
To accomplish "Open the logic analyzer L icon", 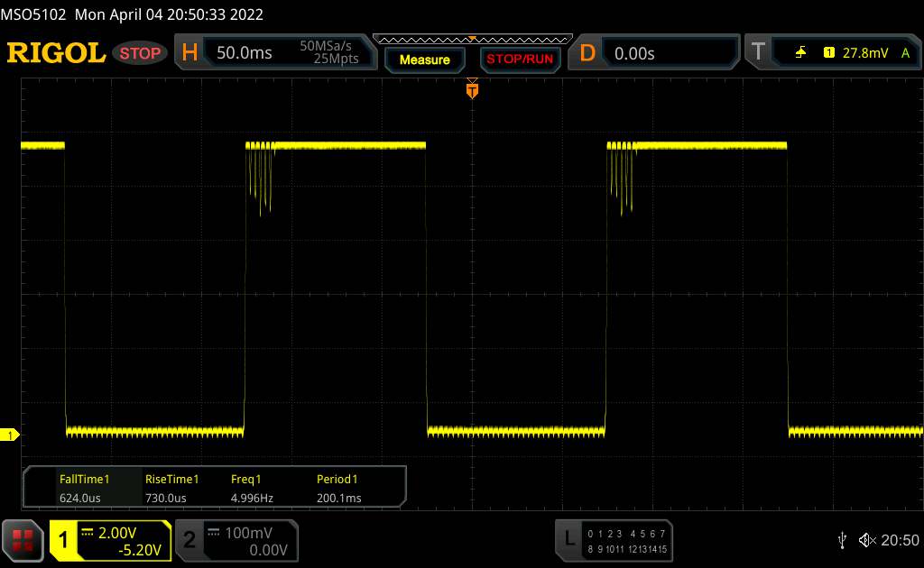I will [568, 539].
